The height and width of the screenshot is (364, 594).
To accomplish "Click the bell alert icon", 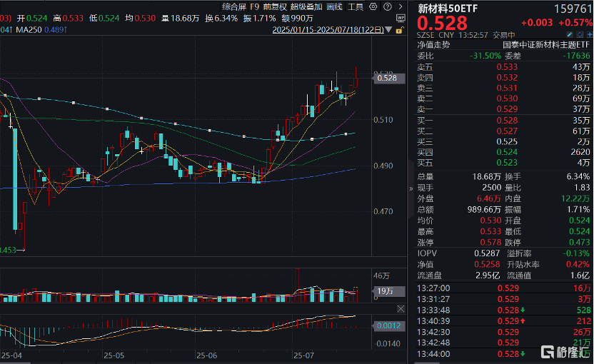I will pos(580,34).
